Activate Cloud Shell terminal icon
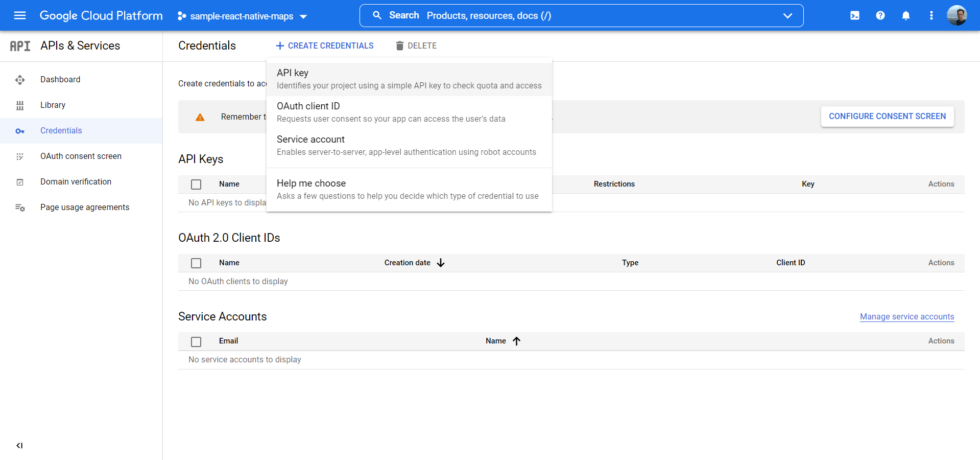Image resolution: width=980 pixels, height=460 pixels. pyautogui.click(x=854, y=15)
